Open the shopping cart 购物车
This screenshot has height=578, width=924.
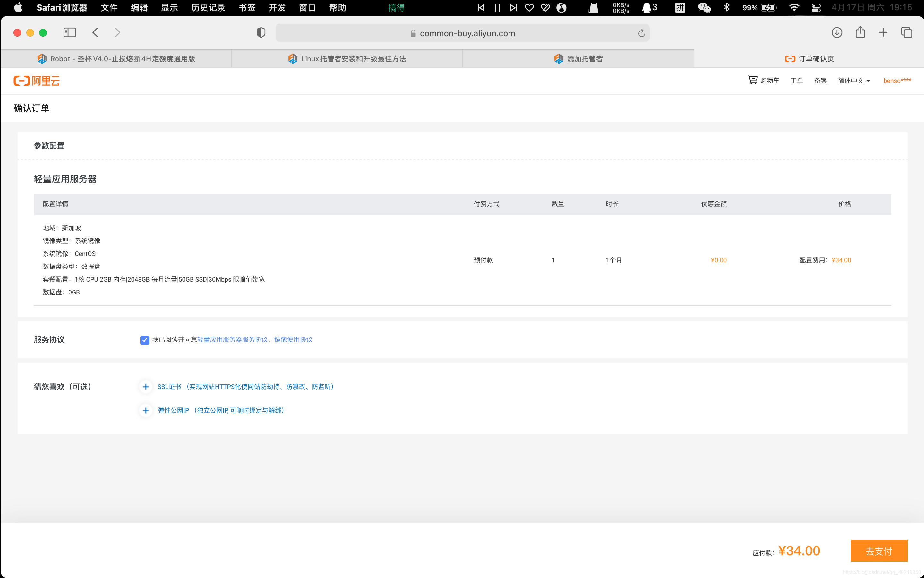763,80
